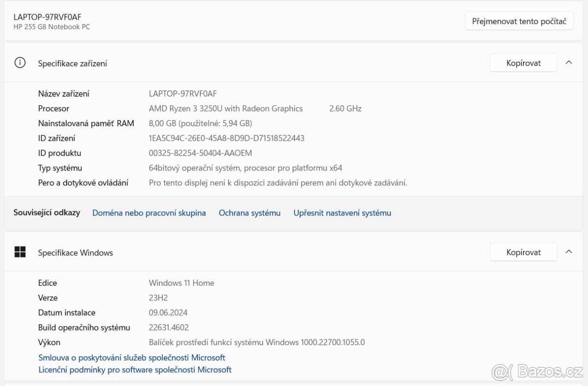
Task: Open the Ochrana systému link
Action: coord(249,213)
